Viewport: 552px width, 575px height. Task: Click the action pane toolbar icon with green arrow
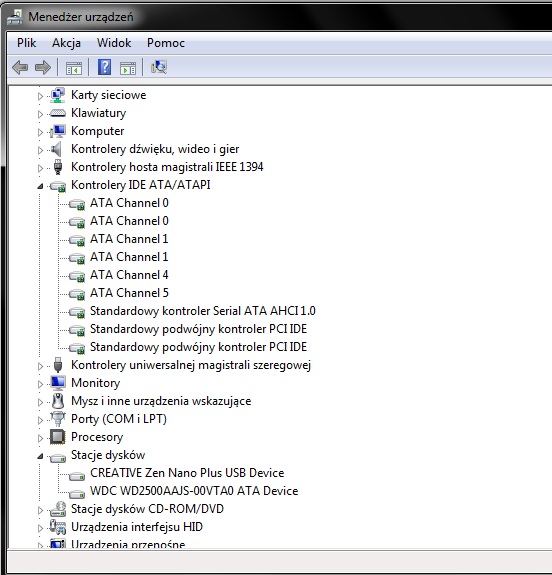point(128,68)
